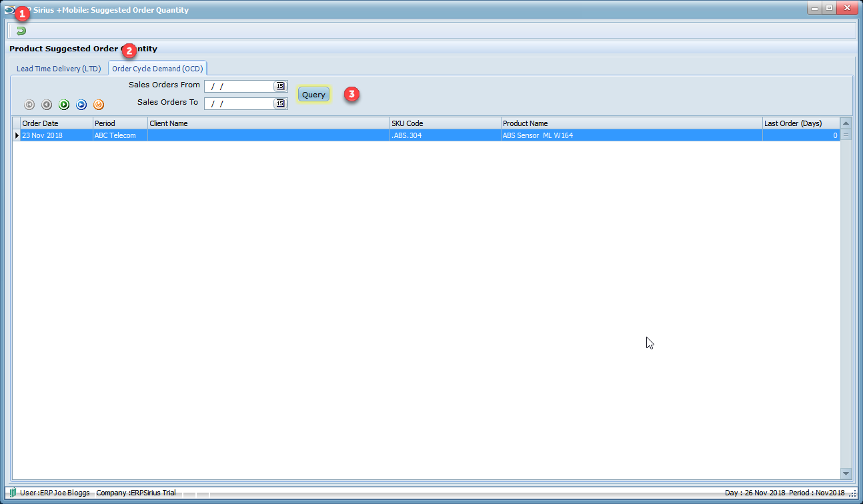Run the Query button
863x504 pixels.
313,95
